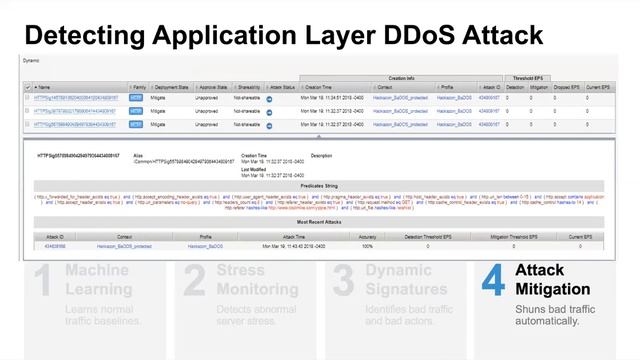Click HTTP family badge in first signature row

(136, 98)
